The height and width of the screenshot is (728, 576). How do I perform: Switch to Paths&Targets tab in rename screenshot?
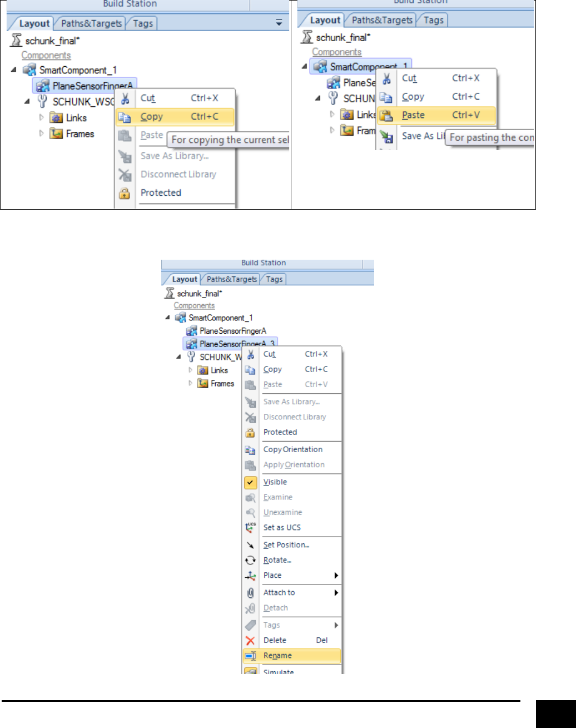232,279
